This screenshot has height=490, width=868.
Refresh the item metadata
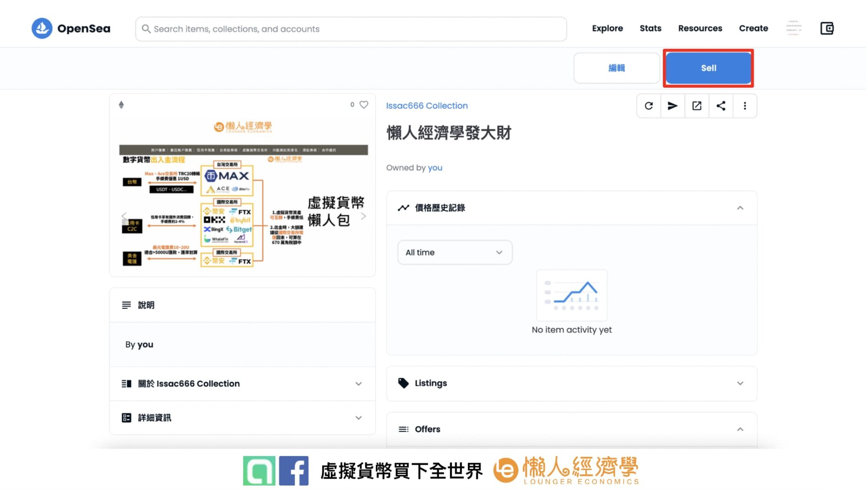point(649,106)
